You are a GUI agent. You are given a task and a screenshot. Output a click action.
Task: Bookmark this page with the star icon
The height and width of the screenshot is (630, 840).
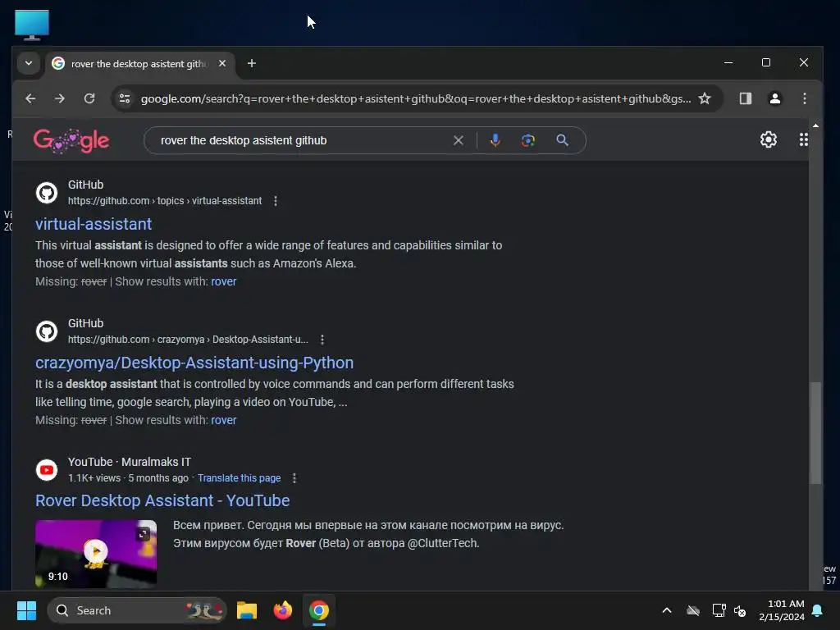click(705, 98)
